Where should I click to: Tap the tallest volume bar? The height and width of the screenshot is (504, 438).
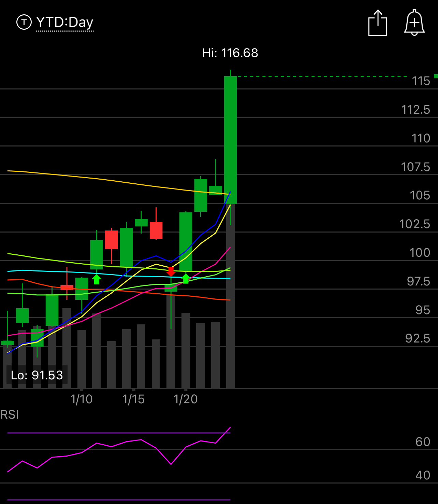click(230, 296)
